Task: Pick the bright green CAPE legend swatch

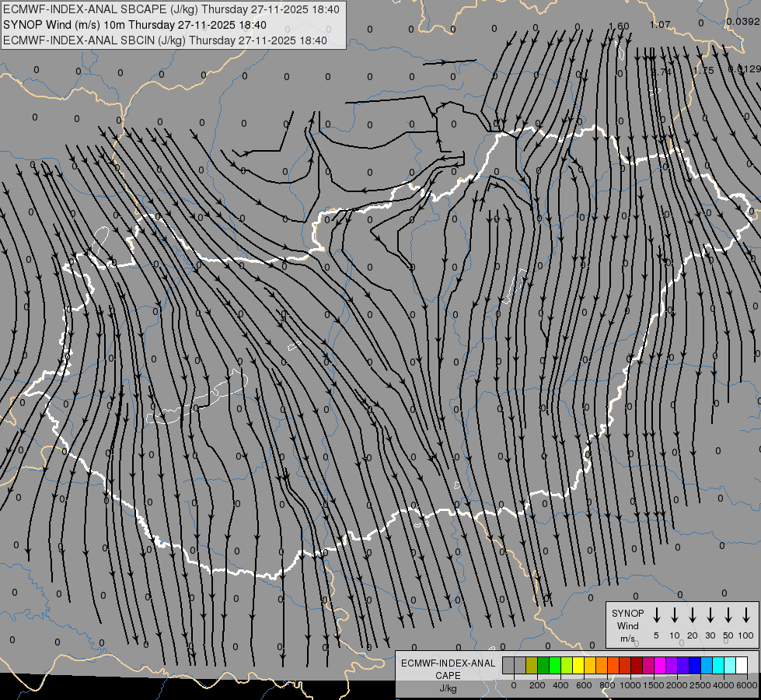Action: click(x=555, y=665)
